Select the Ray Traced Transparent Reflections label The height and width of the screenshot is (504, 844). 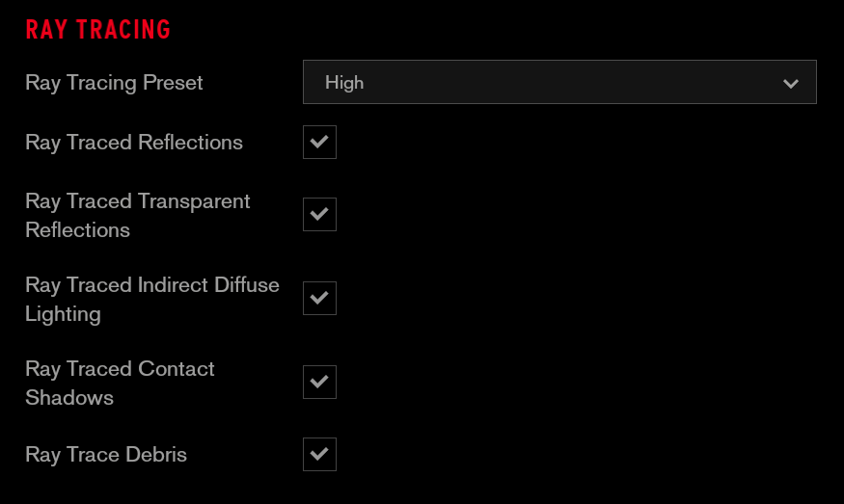[x=137, y=215]
